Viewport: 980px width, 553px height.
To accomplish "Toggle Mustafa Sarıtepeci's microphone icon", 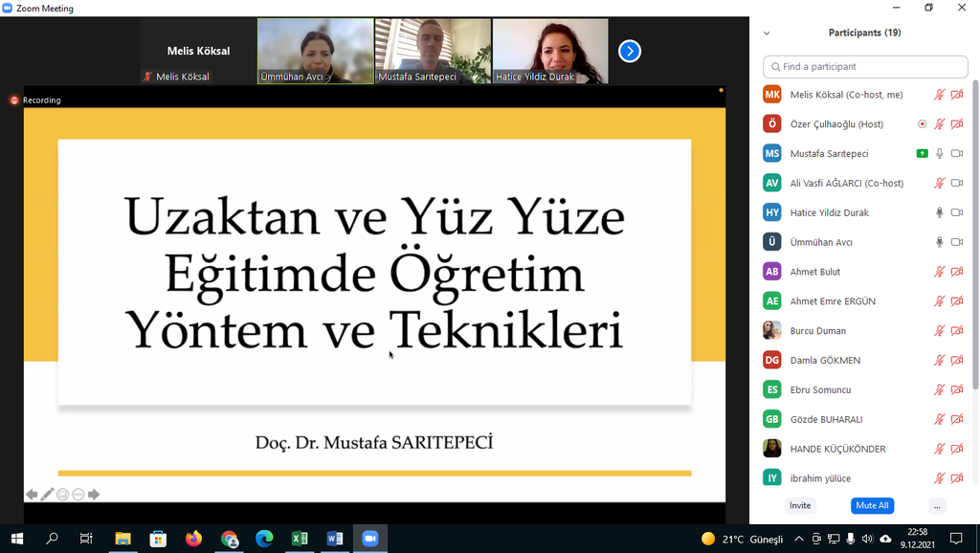I will (x=939, y=153).
